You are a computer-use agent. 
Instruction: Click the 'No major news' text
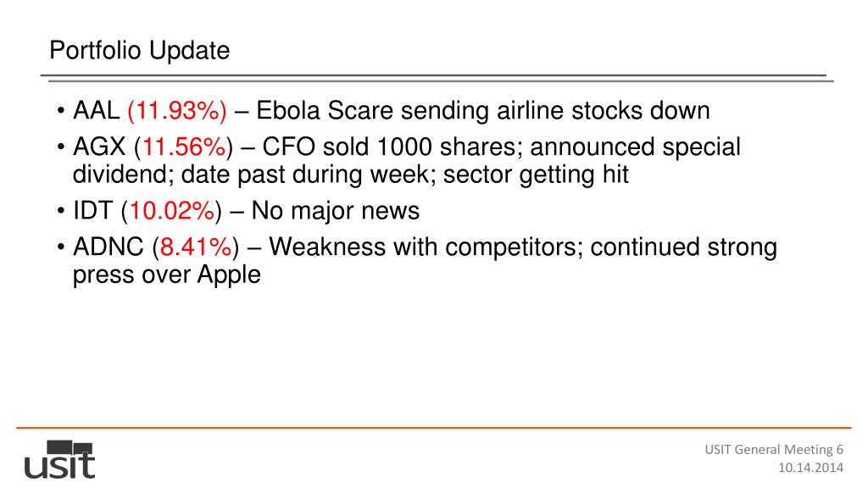pos(336,211)
